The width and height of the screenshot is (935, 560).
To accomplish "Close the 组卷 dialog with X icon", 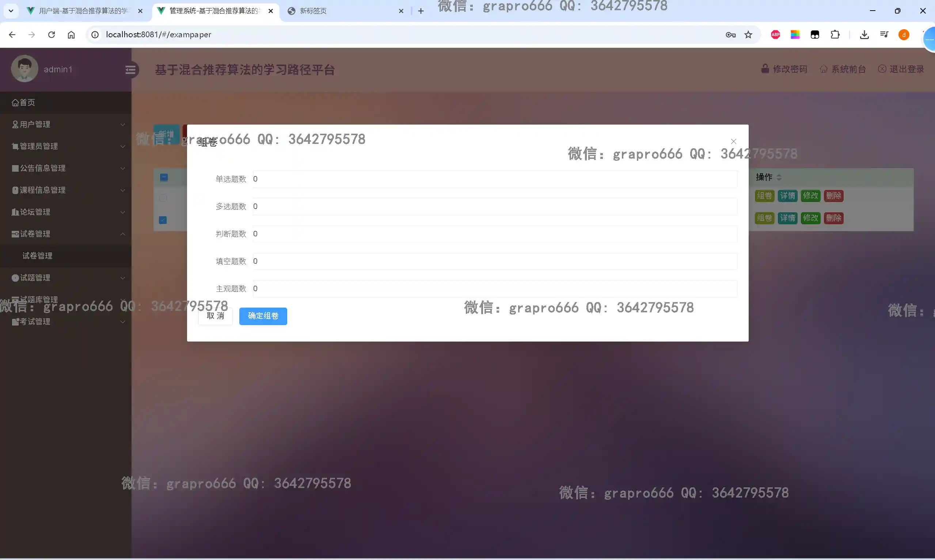I will [733, 141].
